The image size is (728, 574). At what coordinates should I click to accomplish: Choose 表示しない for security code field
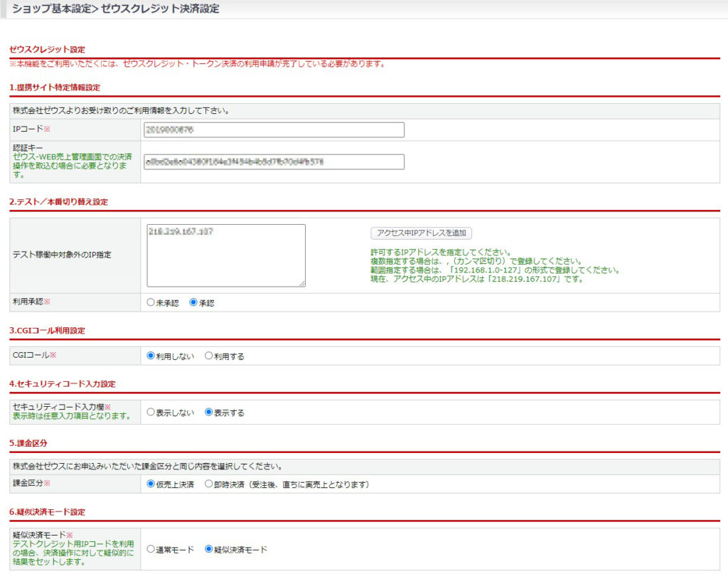click(151, 412)
